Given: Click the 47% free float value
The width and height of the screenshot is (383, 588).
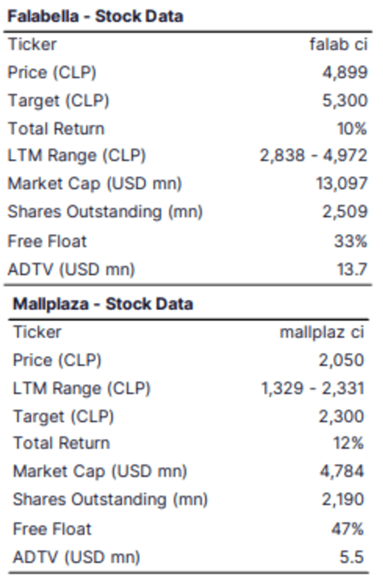Looking at the screenshot, I should coord(348,529).
